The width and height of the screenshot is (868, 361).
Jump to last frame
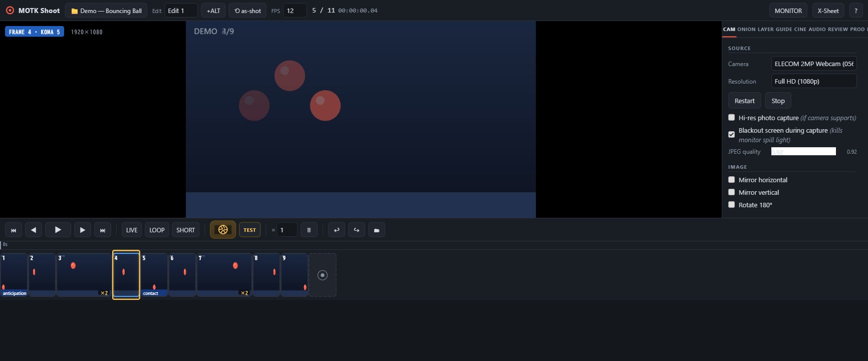pos(103,230)
